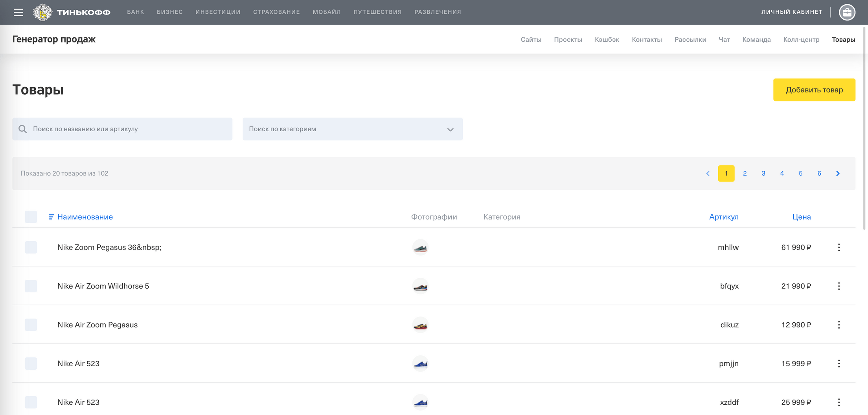Expand the Поиск по категориям dropdown
The image size is (868, 415).
tap(353, 129)
